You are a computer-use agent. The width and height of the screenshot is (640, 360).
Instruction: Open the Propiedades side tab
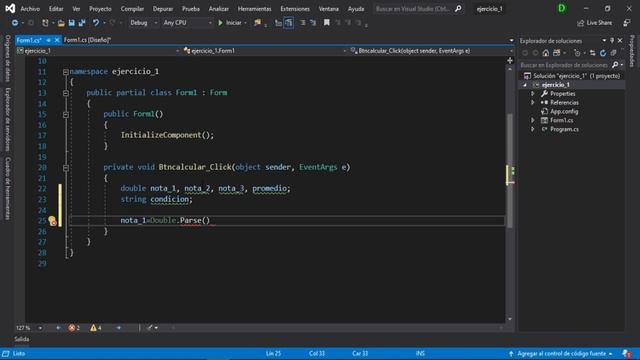632,51
